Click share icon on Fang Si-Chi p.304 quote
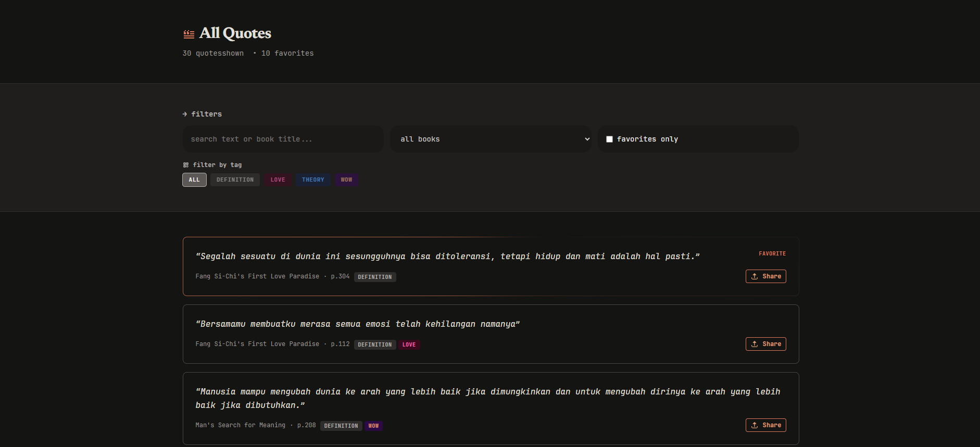980x447 pixels. 755,276
